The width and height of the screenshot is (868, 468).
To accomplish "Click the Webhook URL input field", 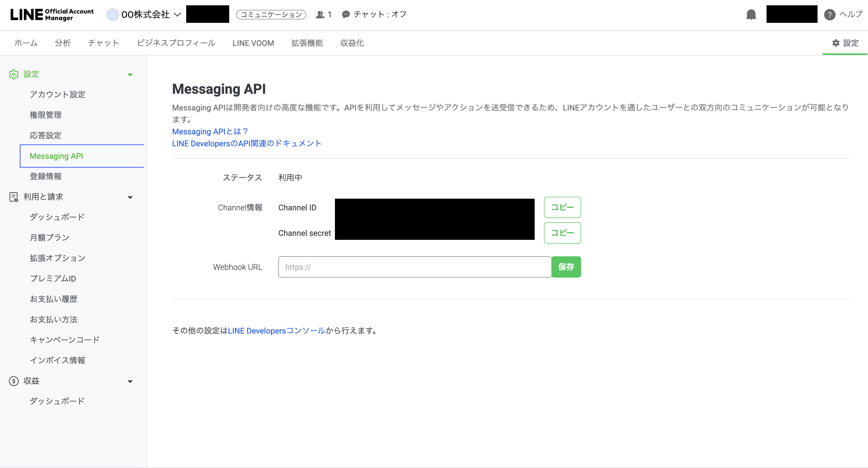I will click(x=415, y=267).
